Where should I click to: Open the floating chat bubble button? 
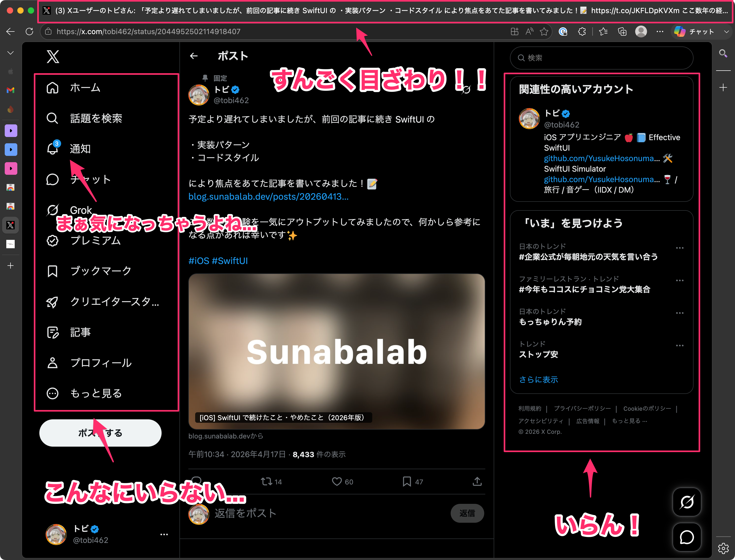pyautogui.click(x=687, y=537)
